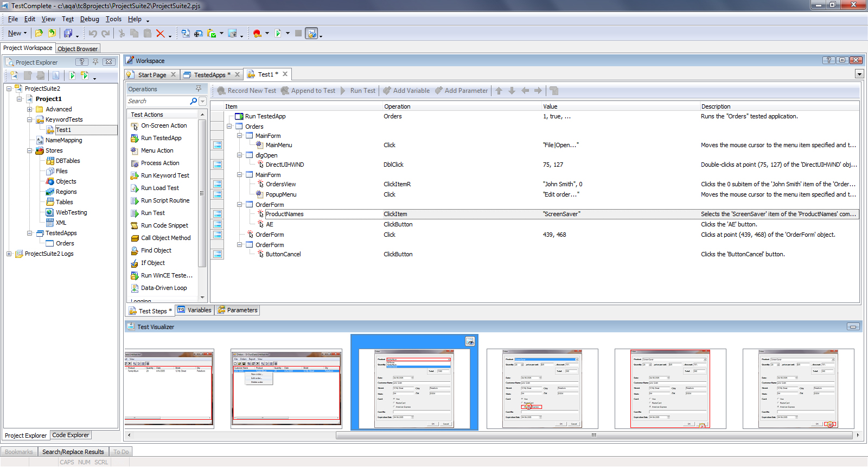Click the search magnifier icon in Operations panel
This screenshot has width=868, height=467.
(194, 102)
